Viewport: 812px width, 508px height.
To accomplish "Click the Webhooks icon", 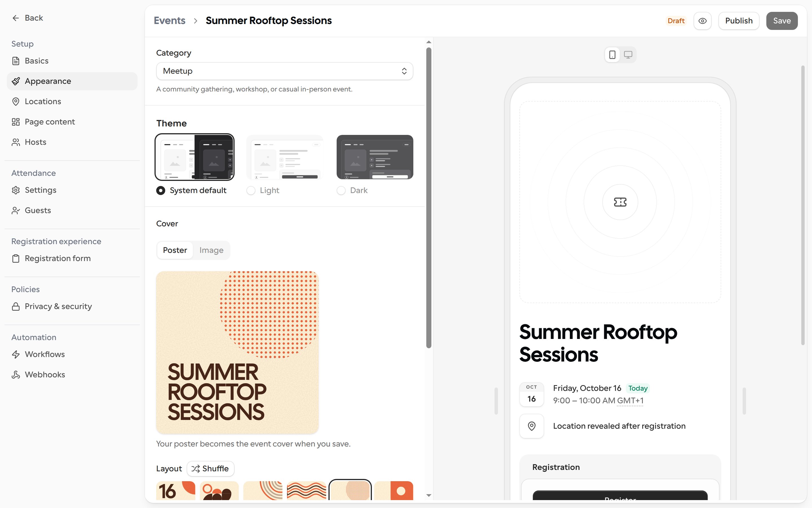I will click(x=16, y=375).
